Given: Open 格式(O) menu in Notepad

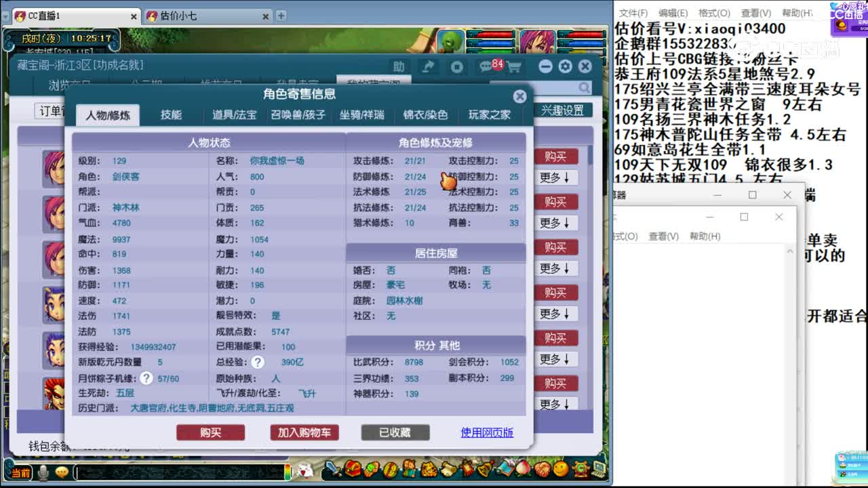Looking at the screenshot, I should 714,13.
